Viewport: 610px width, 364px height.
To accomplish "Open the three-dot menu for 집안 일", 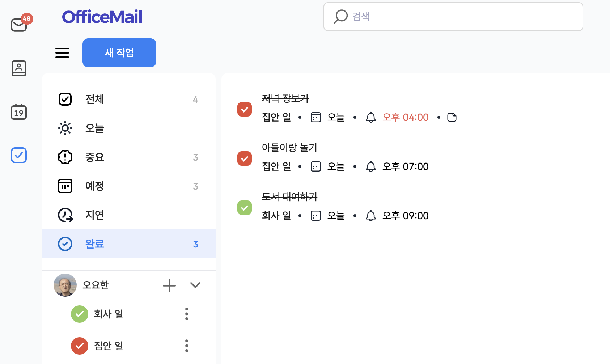I will pyautogui.click(x=187, y=346).
